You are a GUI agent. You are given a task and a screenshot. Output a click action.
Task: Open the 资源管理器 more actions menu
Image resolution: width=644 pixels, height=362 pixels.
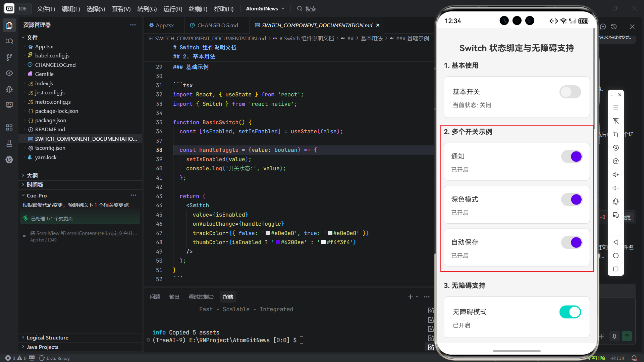click(x=133, y=25)
